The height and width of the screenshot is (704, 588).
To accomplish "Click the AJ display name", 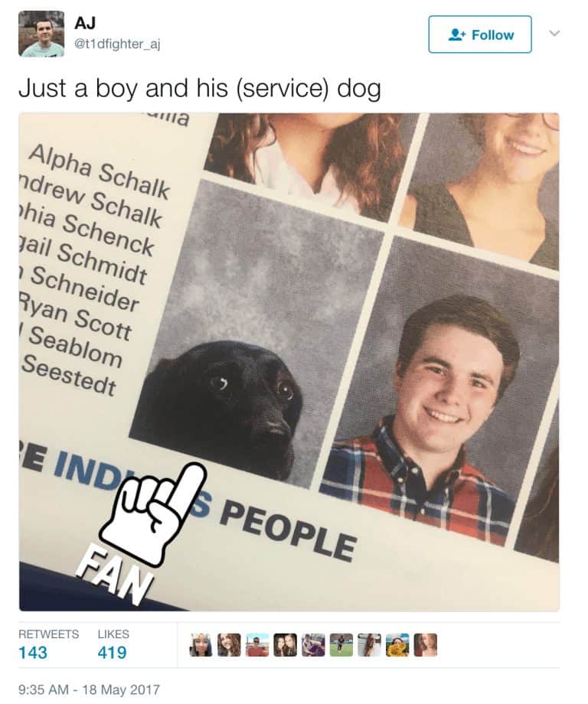I will (x=84, y=22).
